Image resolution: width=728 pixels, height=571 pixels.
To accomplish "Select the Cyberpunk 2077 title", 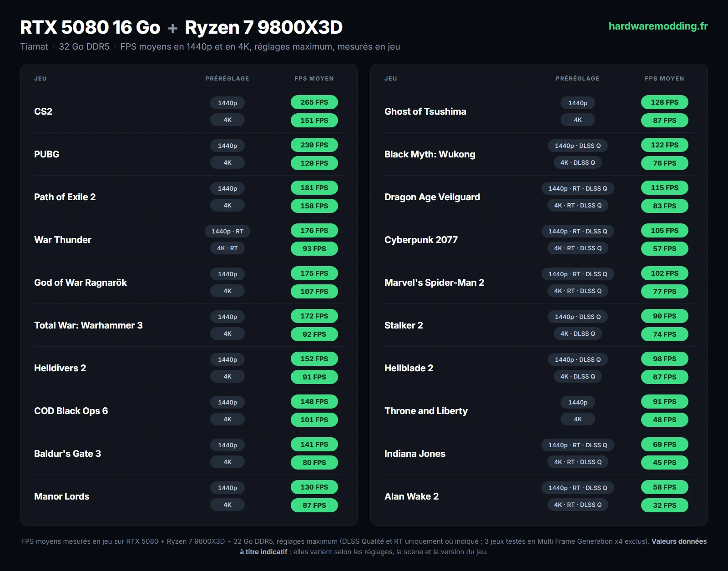I will click(421, 240).
